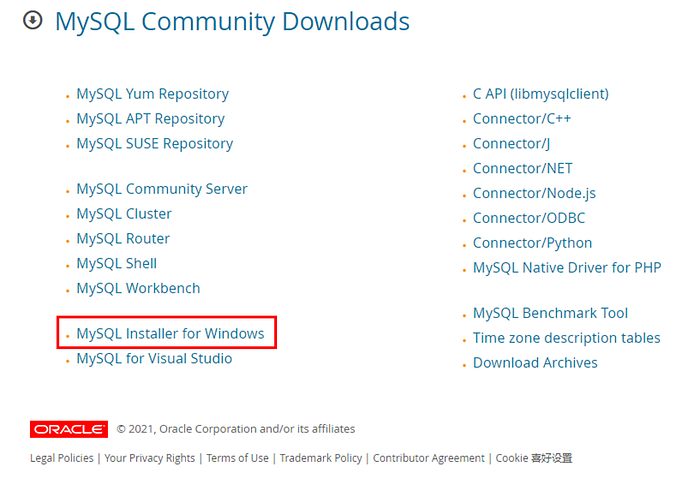Image resolution: width=700 pixels, height=498 pixels.
Task: Open MySQL for Visual Studio link
Action: click(x=154, y=358)
